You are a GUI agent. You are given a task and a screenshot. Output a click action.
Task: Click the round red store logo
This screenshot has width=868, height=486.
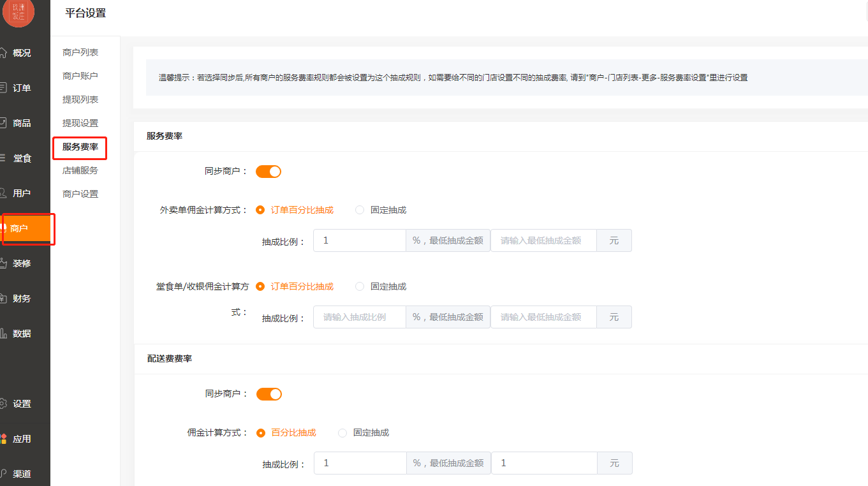[18, 13]
